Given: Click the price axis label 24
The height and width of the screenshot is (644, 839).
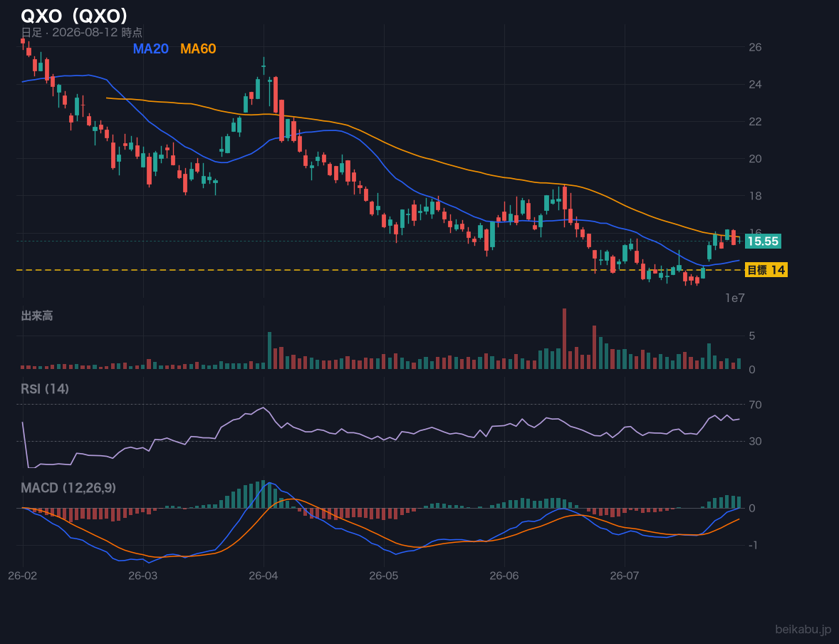Looking at the screenshot, I should (755, 85).
